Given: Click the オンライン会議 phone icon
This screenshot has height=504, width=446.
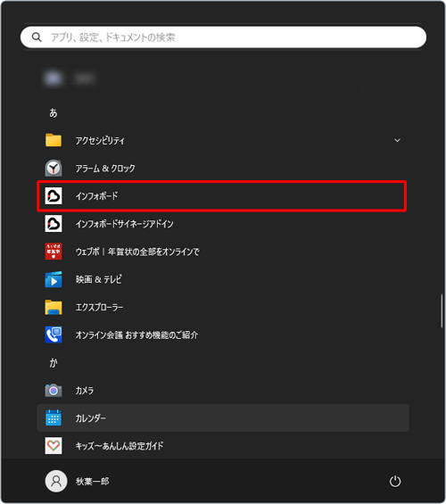Looking at the screenshot, I should 54,335.
